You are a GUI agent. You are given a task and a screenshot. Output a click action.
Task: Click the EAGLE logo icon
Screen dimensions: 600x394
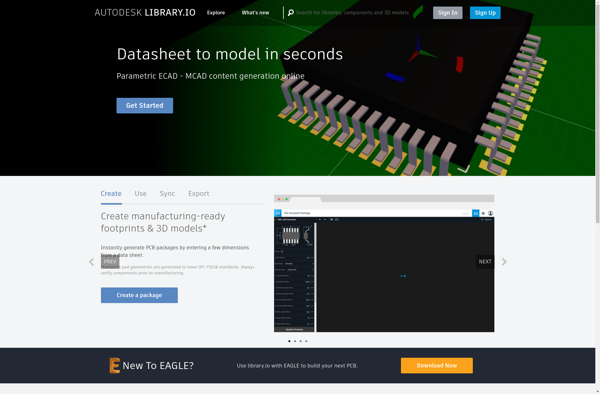pos(114,365)
